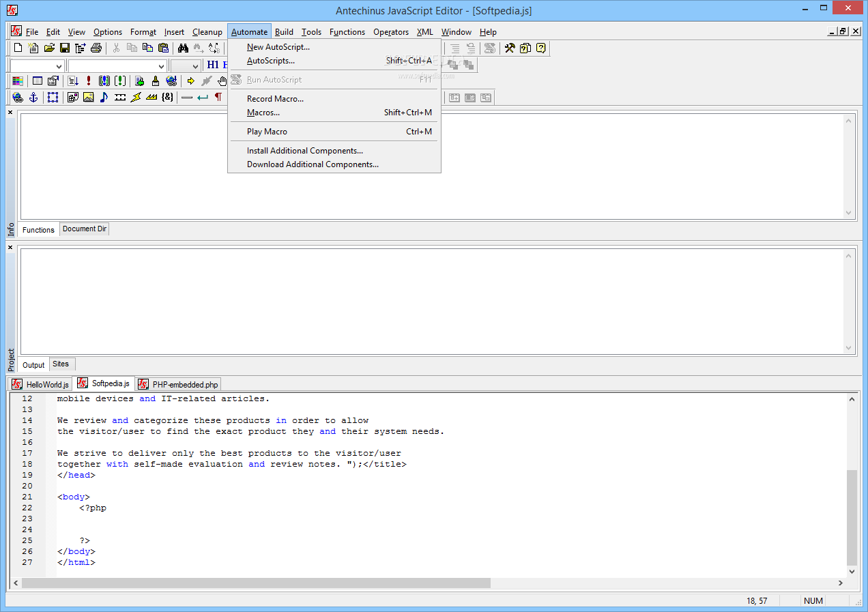Click the paintbrush icon in toolbar
Image resolution: width=868 pixels, height=612 pixels.
156,81
